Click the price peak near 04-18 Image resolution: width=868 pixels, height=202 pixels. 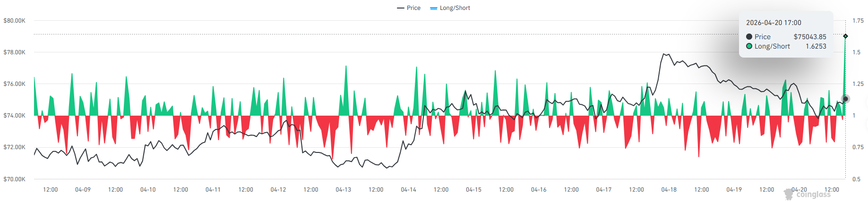coord(664,54)
